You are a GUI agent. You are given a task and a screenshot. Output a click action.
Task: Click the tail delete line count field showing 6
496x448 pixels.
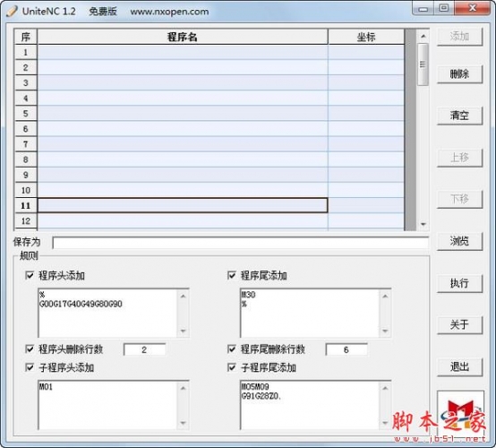point(346,349)
